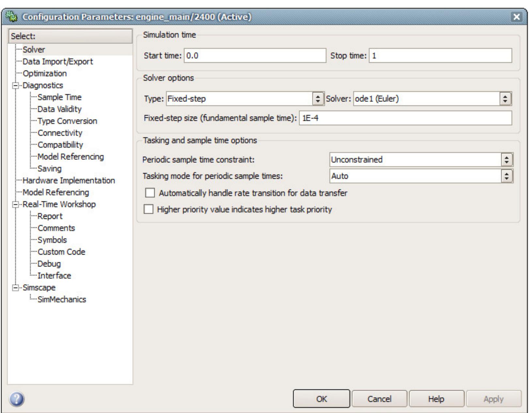532x413 pixels.
Task: Click the OK button
Action: 321,399
